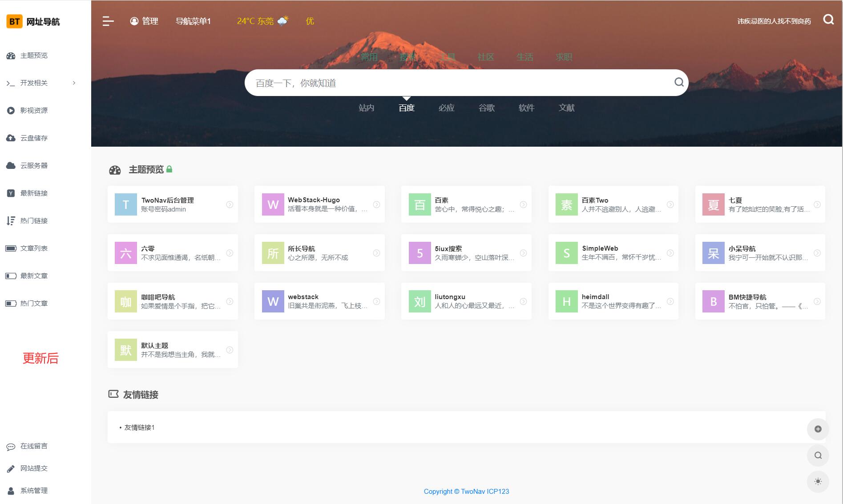843x504 pixels.
Task: Select the 社区 search category tab
Action: click(486, 57)
